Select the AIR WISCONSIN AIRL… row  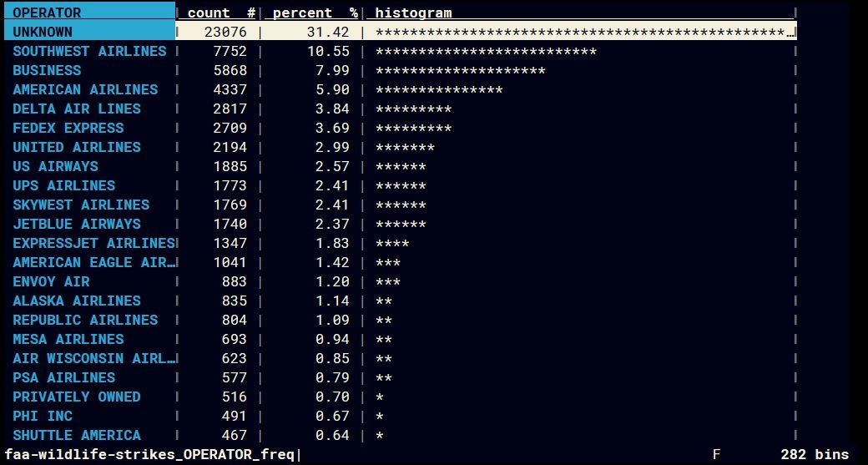pos(401,358)
